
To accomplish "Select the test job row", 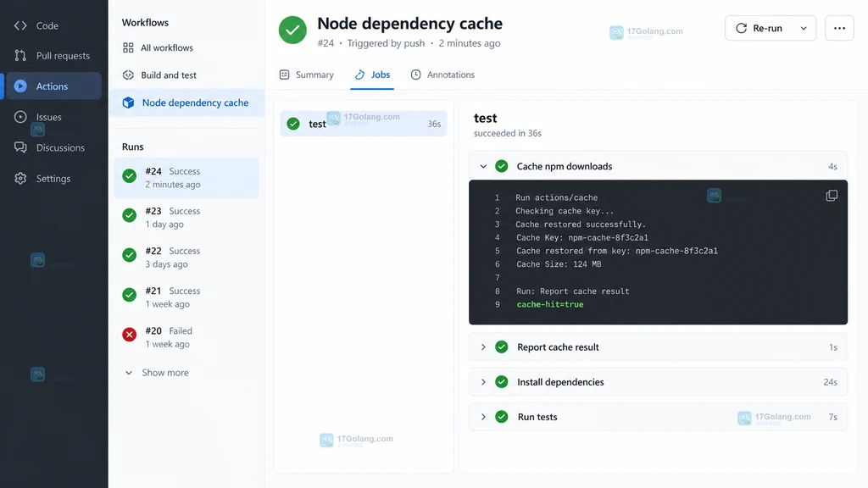I will coord(364,124).
